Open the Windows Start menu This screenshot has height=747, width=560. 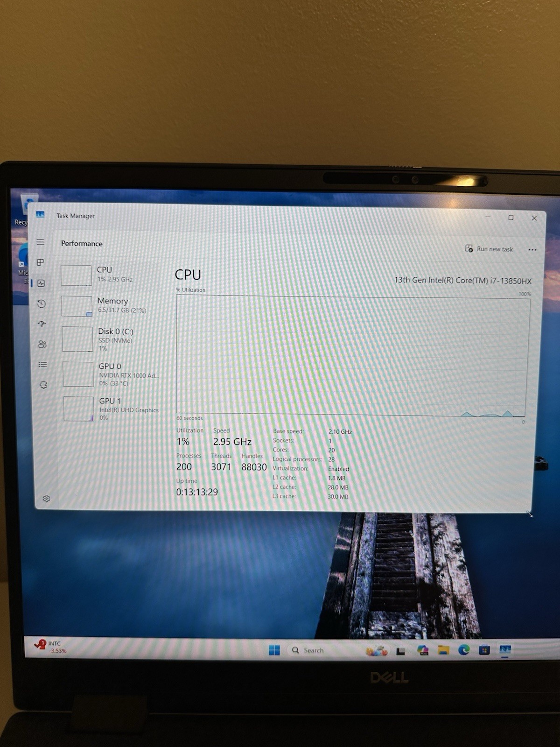click(x=274, y=650)
